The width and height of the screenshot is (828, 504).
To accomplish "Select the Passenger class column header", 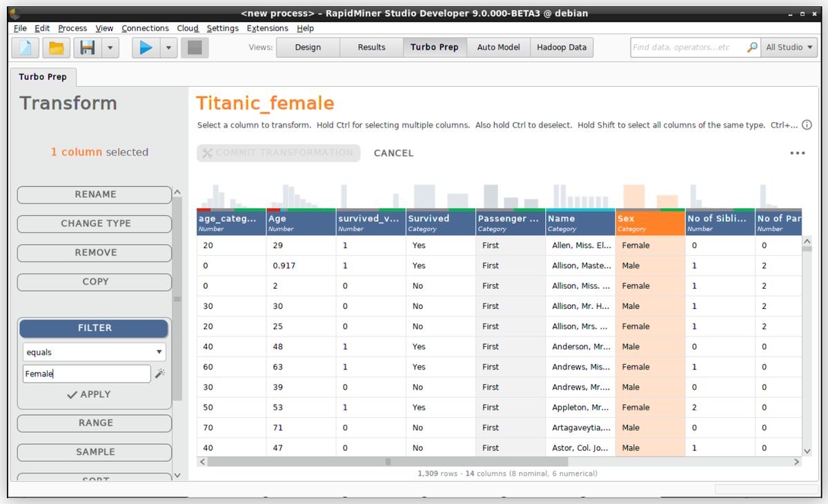I will point(511,223).
